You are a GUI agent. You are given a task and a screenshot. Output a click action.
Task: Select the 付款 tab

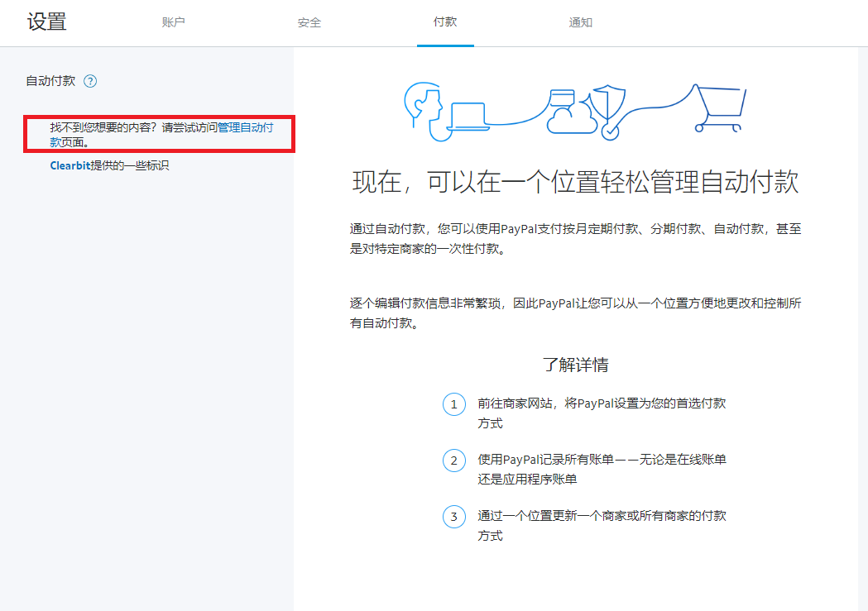pos(445,22)
